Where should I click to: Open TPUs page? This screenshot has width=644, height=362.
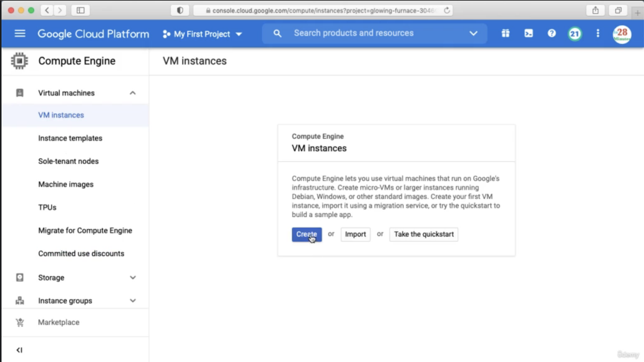coord(47,207)
